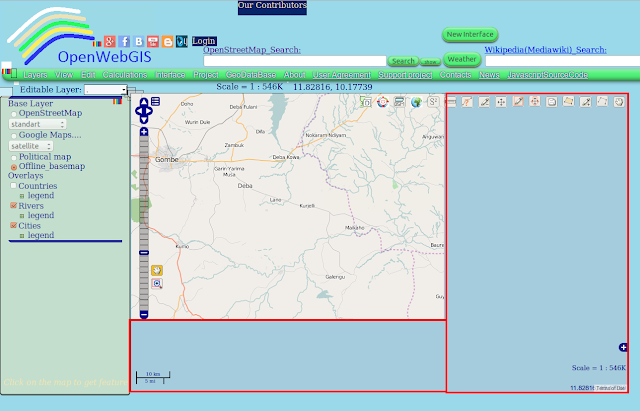Expand the Cities legend
Screen dimensions: 640x411
click(x=22, y=235)
